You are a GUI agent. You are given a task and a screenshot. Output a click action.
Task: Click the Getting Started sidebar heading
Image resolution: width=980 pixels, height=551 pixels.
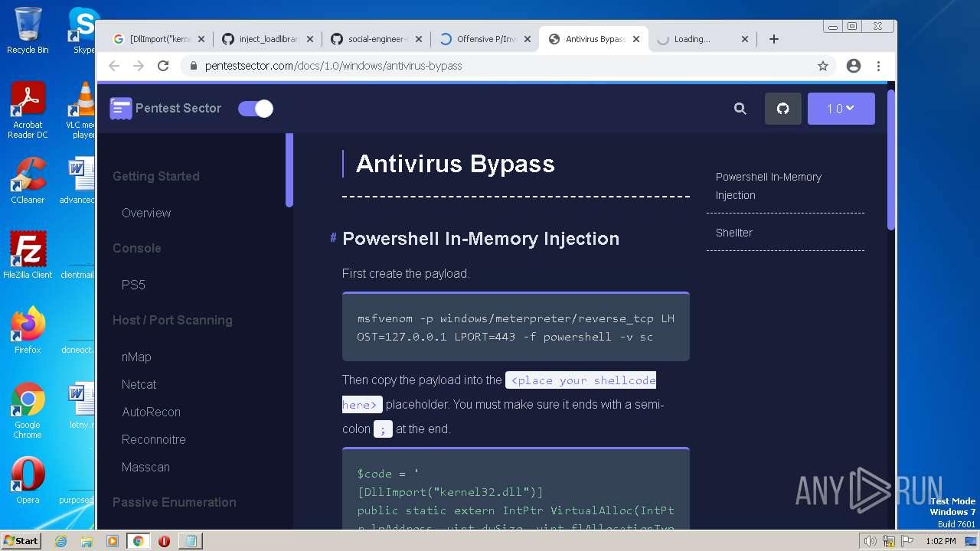point(156,176)
